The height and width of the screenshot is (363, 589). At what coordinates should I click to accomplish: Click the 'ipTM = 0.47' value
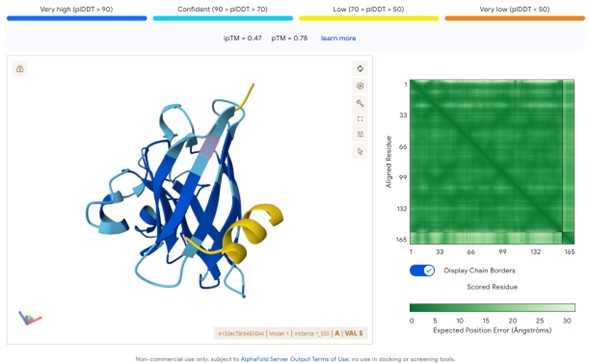243,38
